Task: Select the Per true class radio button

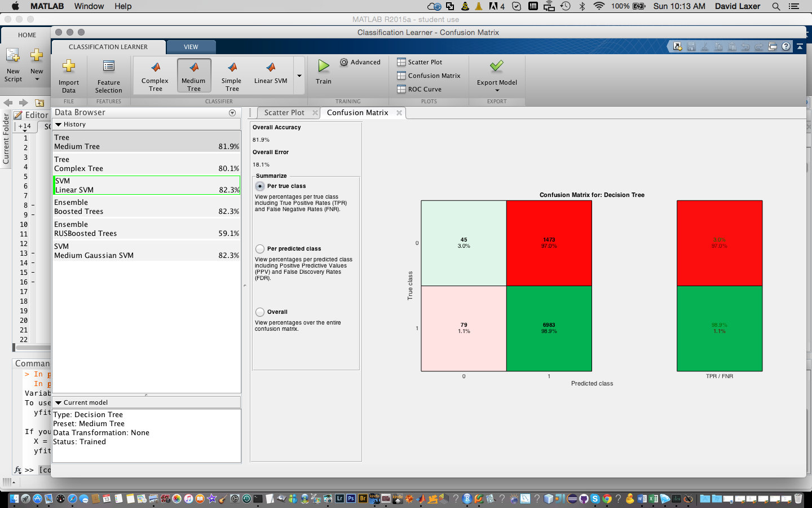Action: 260,186
